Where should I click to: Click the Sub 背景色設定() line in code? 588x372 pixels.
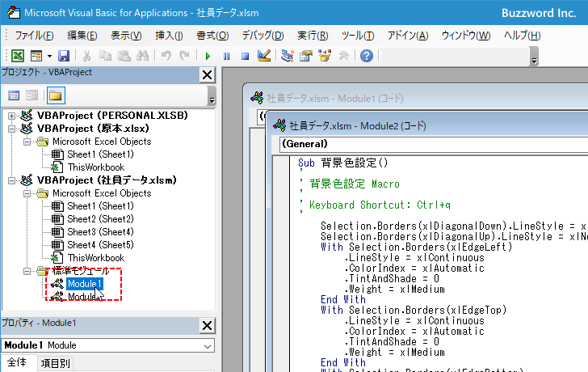(x=343, y=163)
